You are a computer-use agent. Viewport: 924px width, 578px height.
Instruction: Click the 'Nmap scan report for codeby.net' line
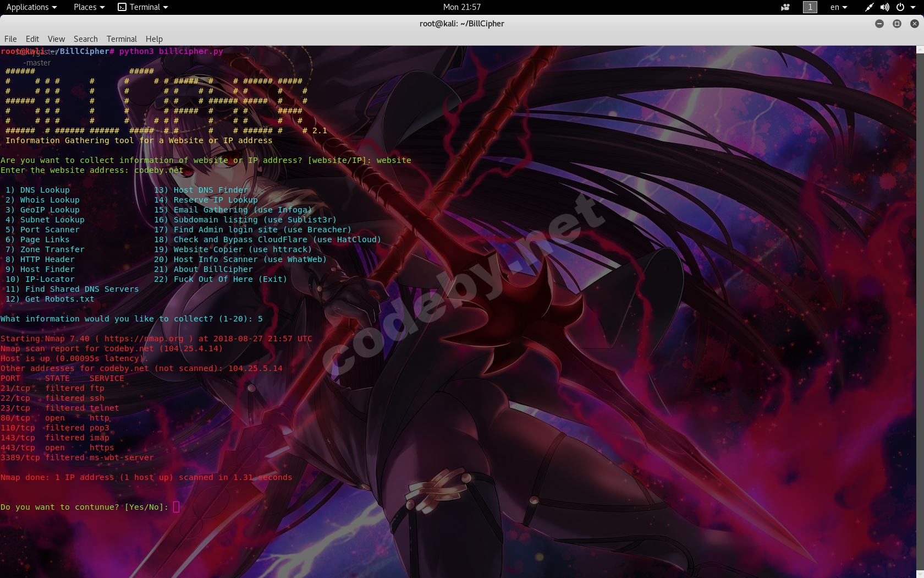point(112,348)
